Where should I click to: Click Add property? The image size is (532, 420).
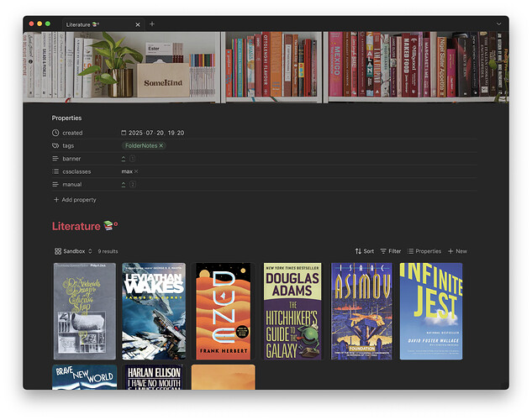75,200
